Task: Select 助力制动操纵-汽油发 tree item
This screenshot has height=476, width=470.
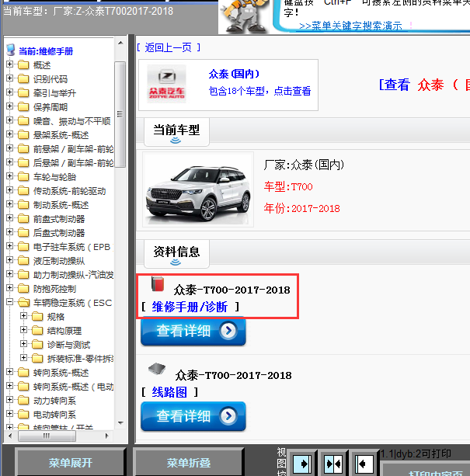Action: 73,275
